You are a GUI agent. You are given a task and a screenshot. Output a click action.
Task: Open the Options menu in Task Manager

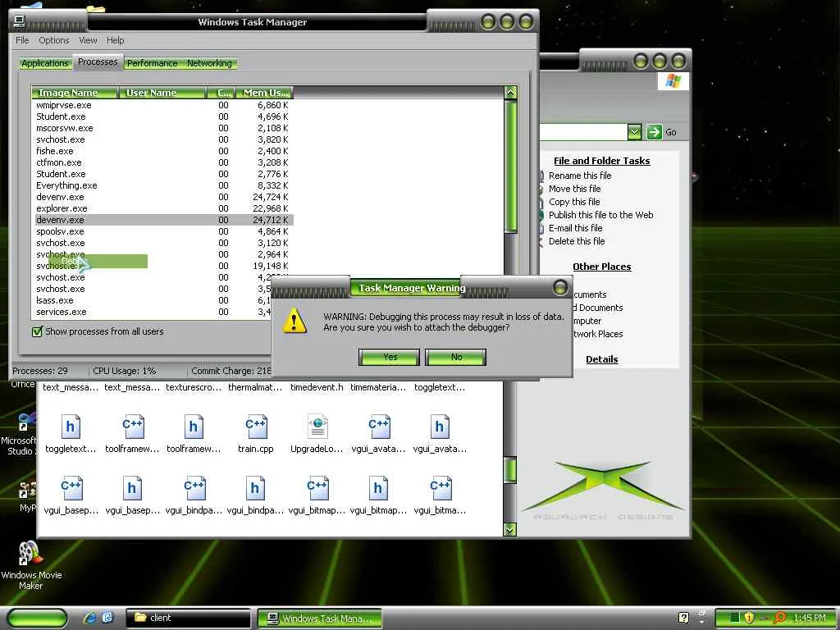click(53, 40)
